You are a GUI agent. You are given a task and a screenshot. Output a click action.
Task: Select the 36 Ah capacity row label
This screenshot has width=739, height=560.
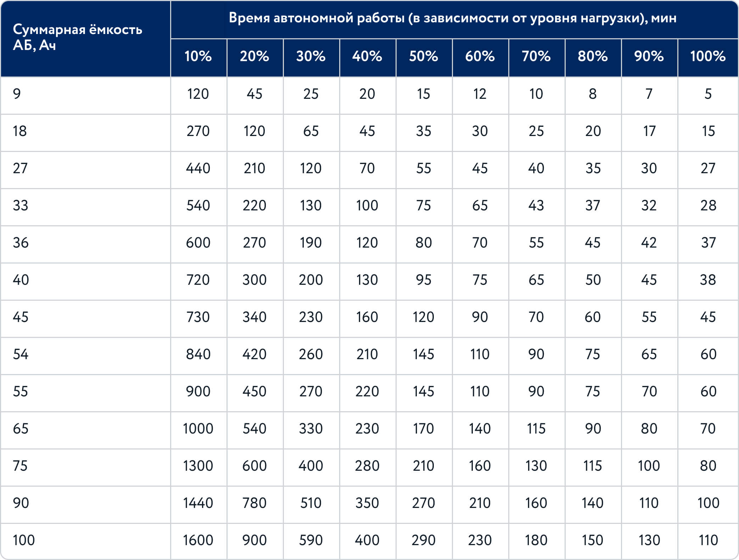pos(21,243)
